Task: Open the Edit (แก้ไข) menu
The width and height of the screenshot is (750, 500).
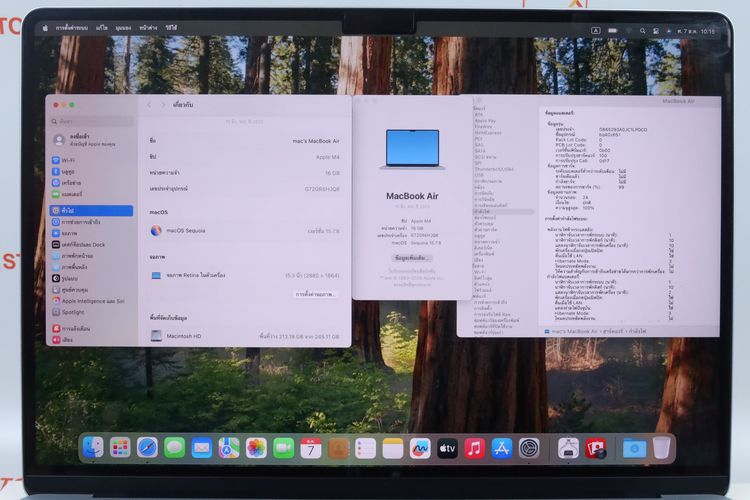Action: coord(102,28)
